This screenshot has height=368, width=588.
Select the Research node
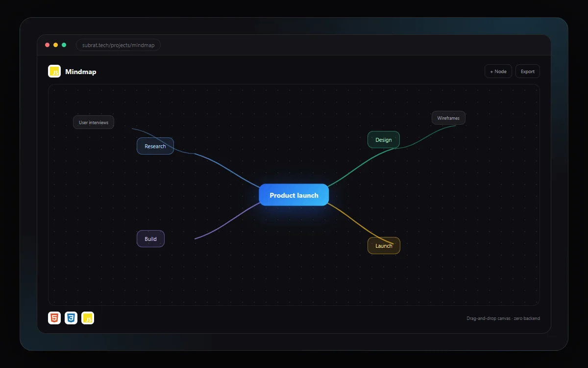click(x=155, y=146)
